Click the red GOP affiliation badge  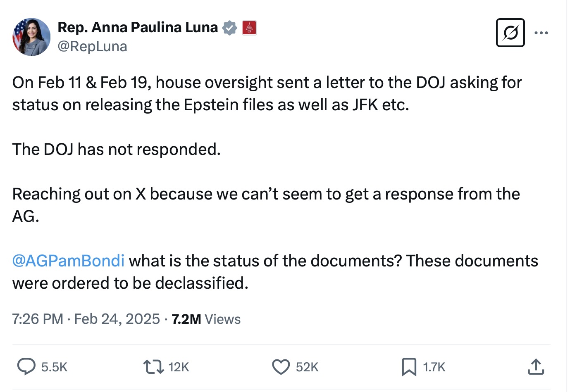click(x=249, y=28)
